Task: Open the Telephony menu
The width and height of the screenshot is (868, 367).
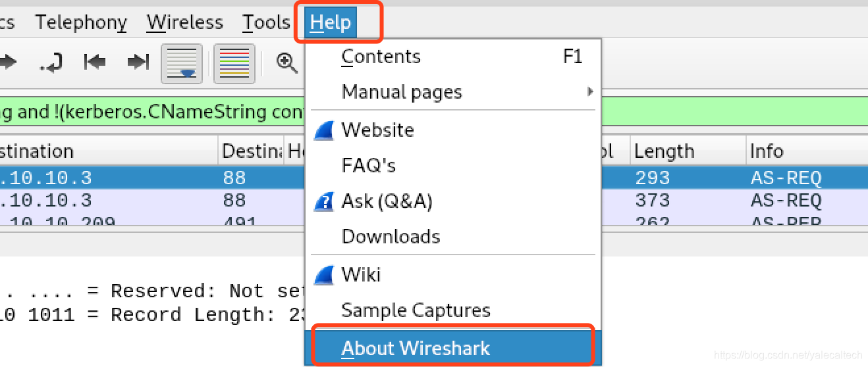Action: [x=81, y=22]
